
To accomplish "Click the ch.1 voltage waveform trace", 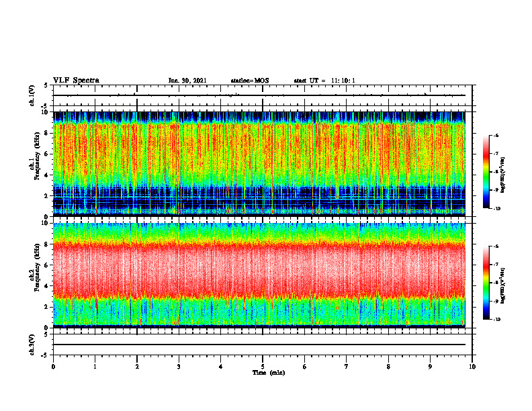I will point(259,95).
